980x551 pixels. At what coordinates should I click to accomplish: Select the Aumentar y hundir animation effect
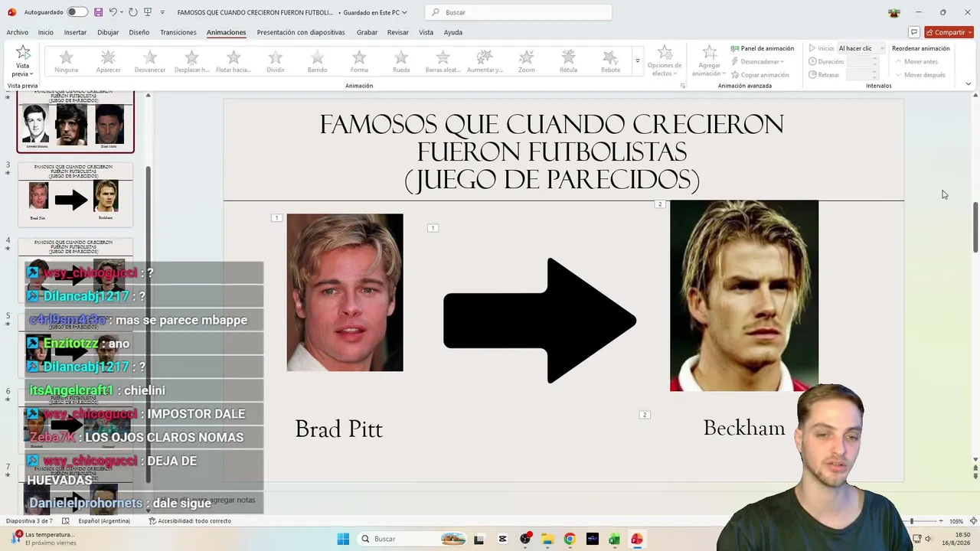pyautogui.click(x=485, y=61)
